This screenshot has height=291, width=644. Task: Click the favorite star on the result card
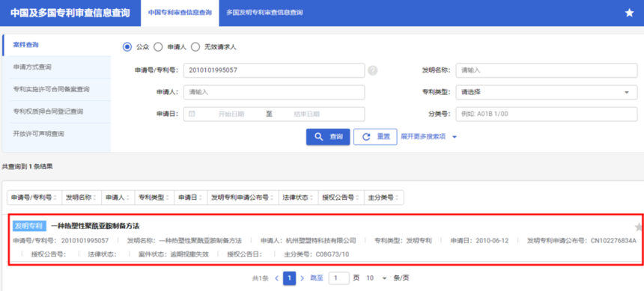(x=638, y=227)
